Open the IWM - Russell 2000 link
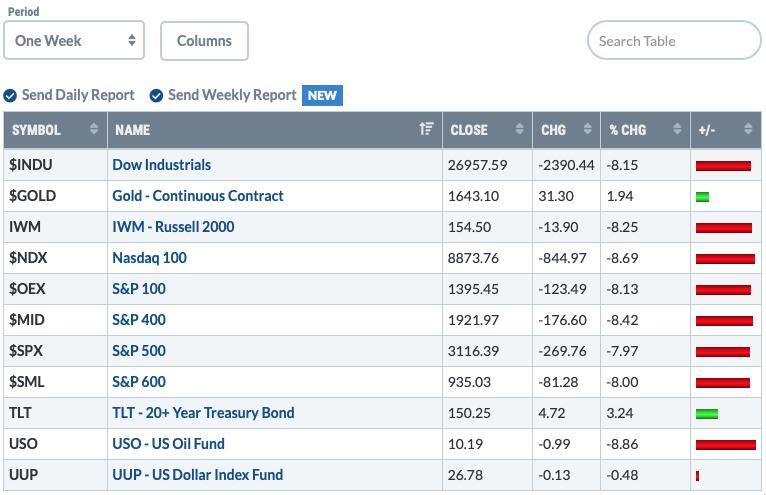Screen dimensions: 766x495 [x=173, y=227]
